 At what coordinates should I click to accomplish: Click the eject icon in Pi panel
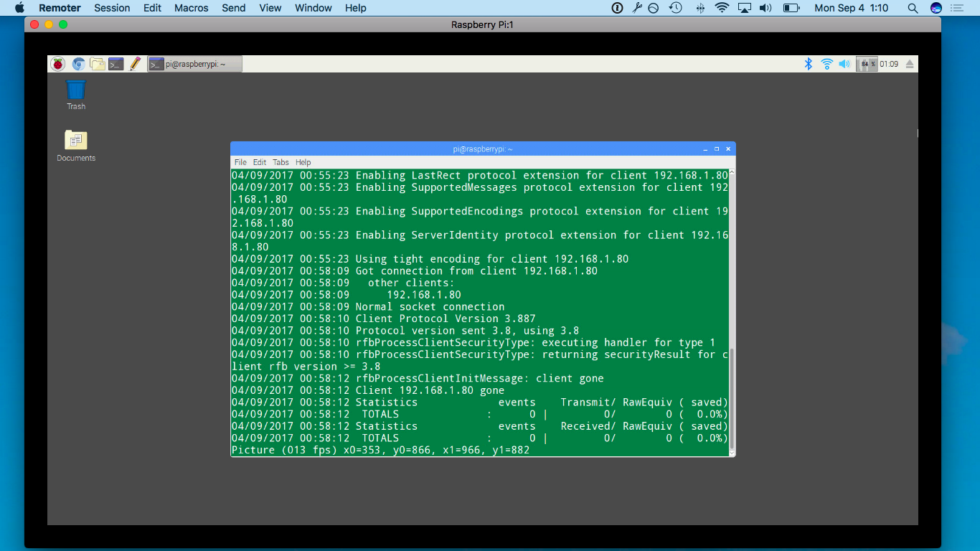click(910, 64)
